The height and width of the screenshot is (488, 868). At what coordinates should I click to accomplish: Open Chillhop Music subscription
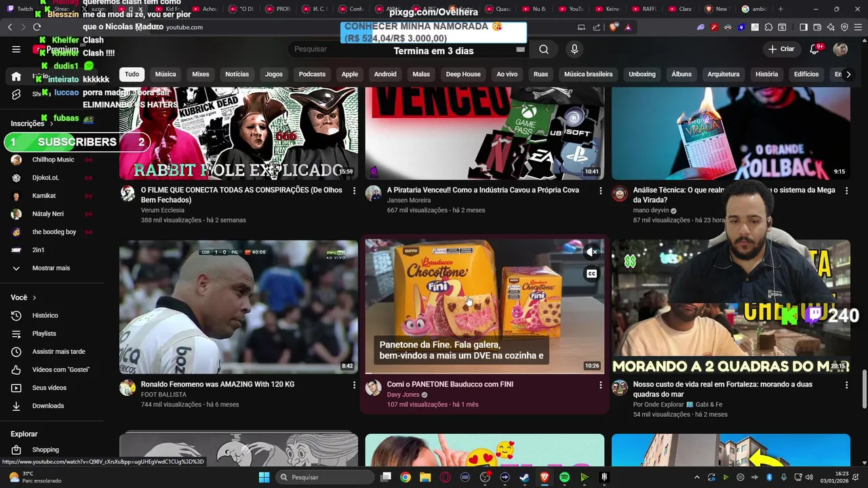coord(52,160)
